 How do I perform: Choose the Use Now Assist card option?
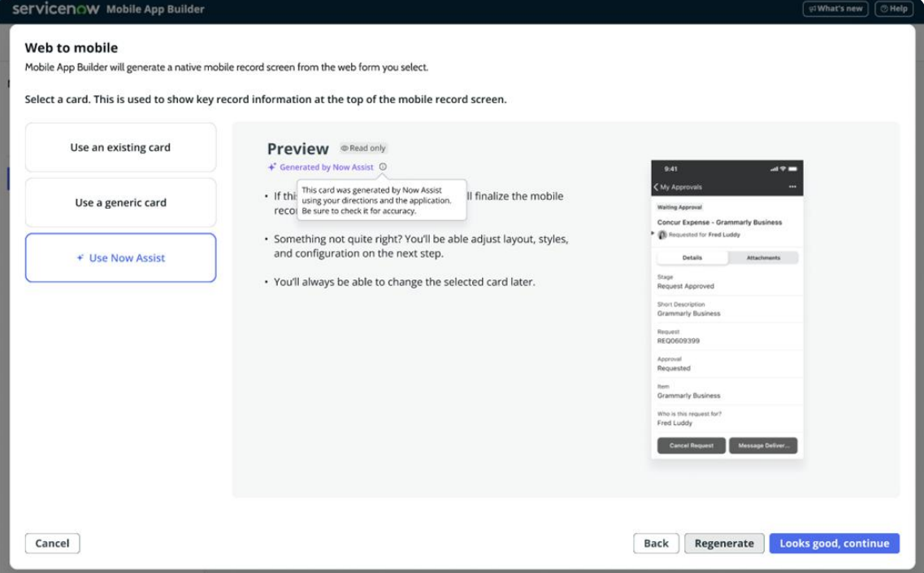point(120,258)
